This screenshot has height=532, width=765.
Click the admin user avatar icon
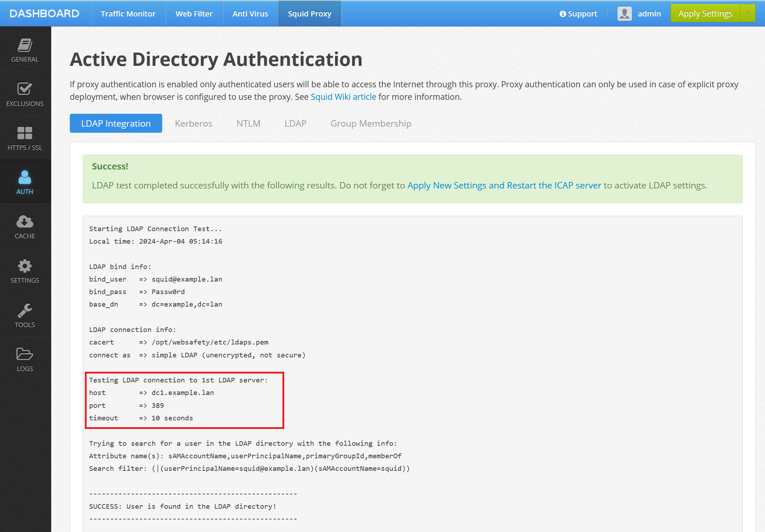coord(625,14)
